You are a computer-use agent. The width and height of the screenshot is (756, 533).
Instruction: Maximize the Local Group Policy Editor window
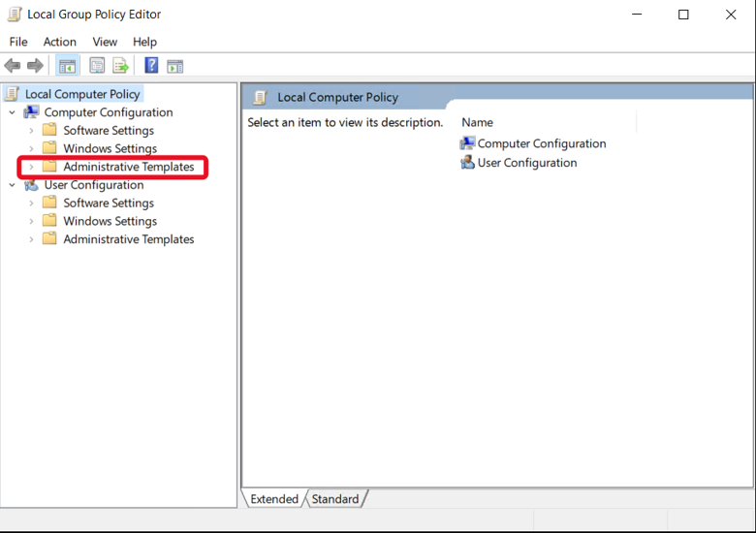pos(683,15)
